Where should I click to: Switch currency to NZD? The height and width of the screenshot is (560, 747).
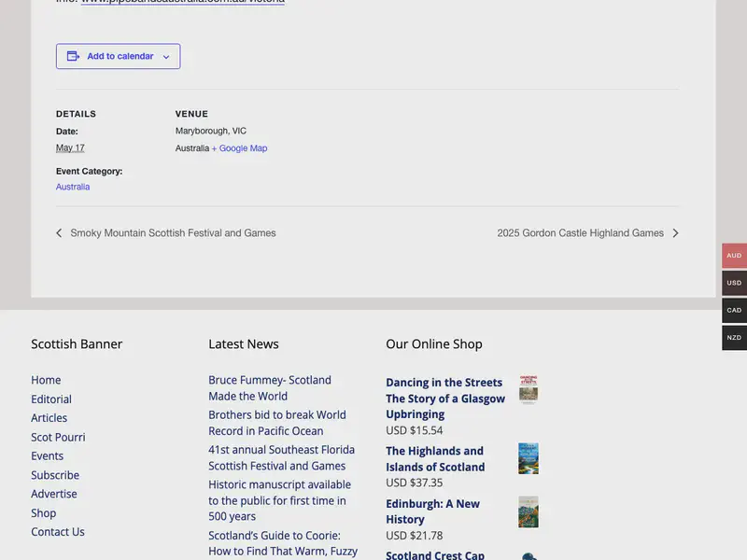coord(734,338)
